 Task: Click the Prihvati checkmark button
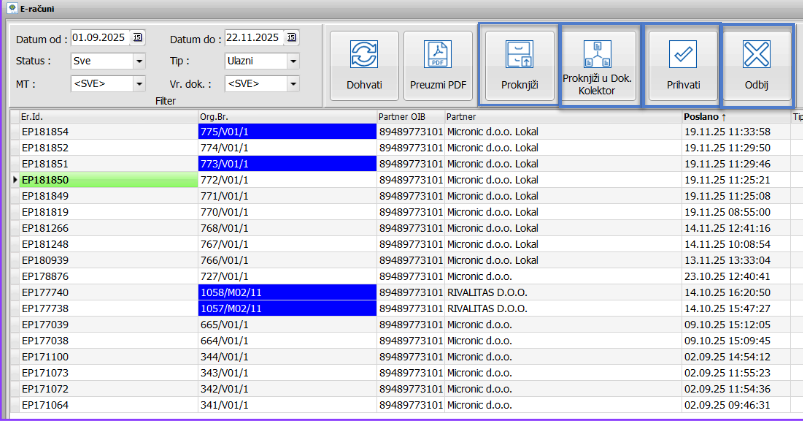click(x=683, y=66)
